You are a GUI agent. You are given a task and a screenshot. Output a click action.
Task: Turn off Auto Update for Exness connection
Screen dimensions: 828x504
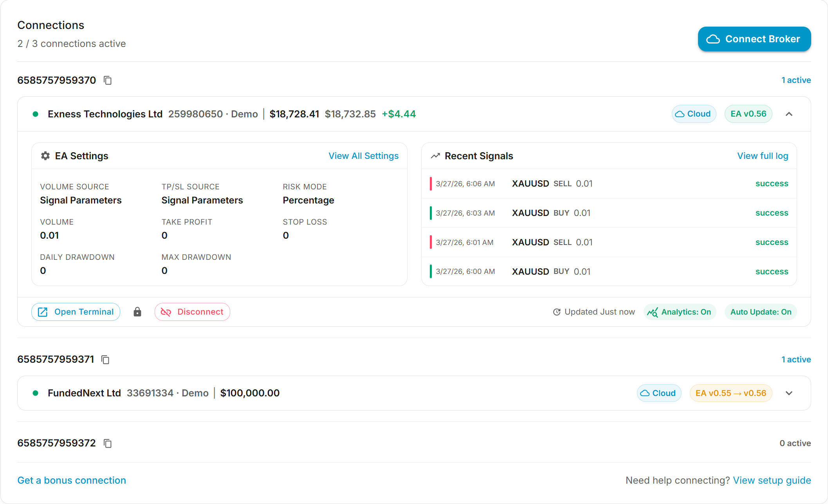760,312
